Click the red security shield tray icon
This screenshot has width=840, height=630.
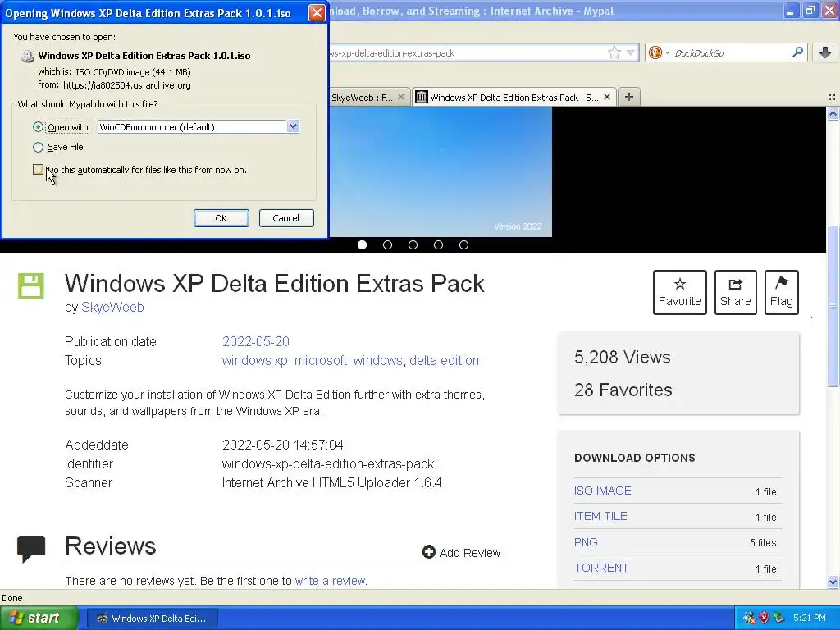click(x=764, y=618)
